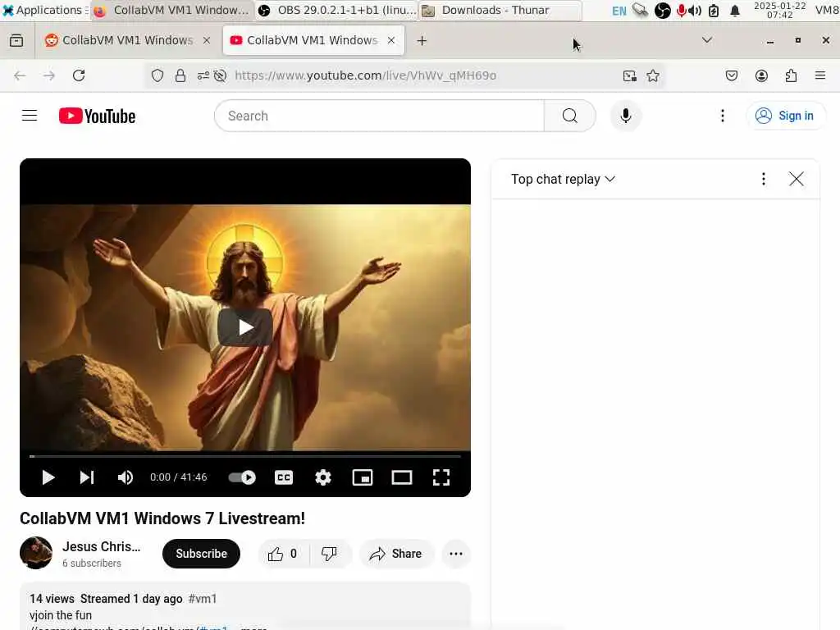Click the #vm1 hashtag
This screenshot has height=630, width=840.
click(203, 599)
